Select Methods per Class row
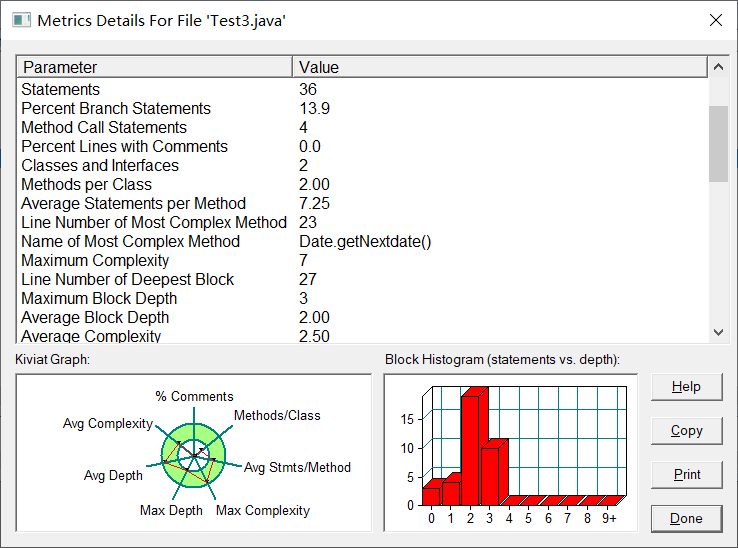738x548 pixels. (x=362, y=185)
